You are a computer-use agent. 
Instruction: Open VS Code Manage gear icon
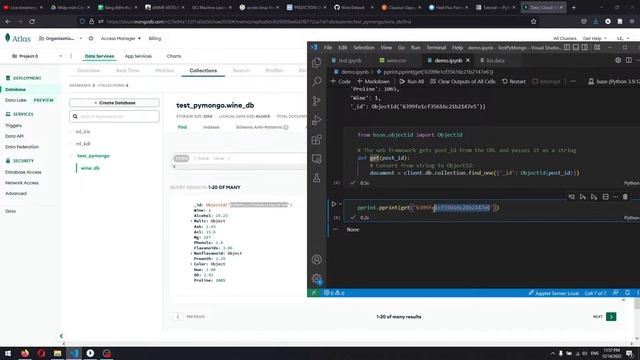(316, 279)
